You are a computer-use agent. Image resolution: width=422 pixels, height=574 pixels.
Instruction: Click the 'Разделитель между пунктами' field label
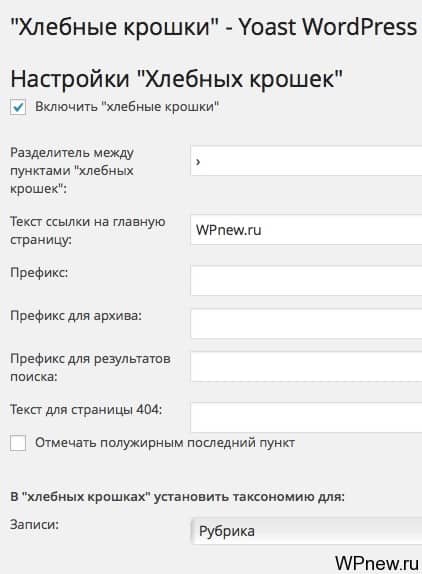(72, 171)
